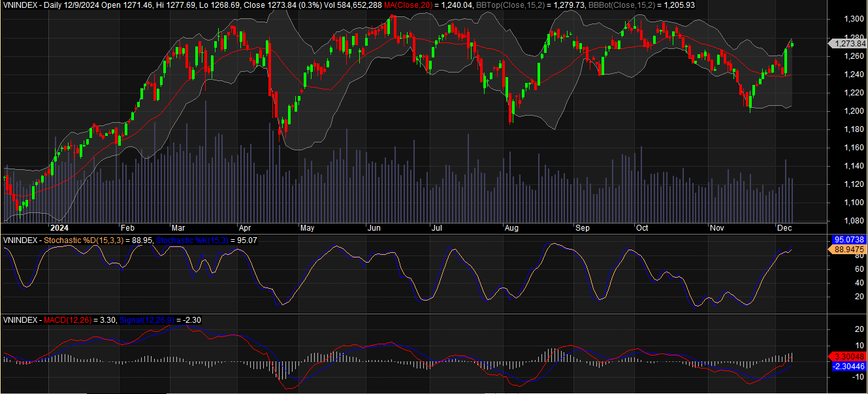
Task: Select the blue -2.30446 signal value tag
Action: click(x=848, y=367)
